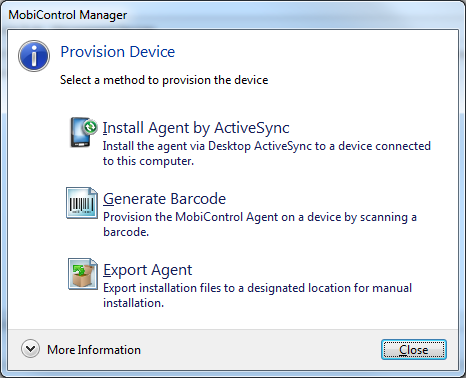Click the 'Select a method' instruction text
The width and height of the screenshot is (466, 378).
click(164, 80)
